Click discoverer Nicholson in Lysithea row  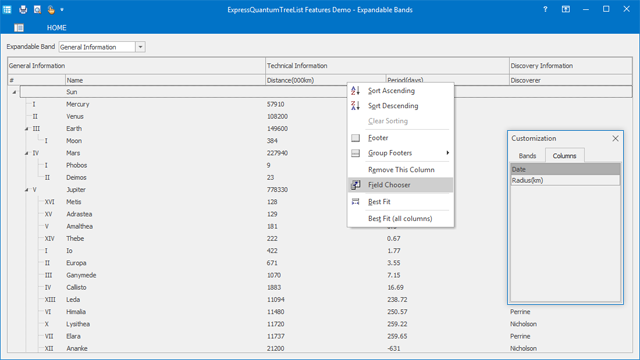click(x=523, y=324)
